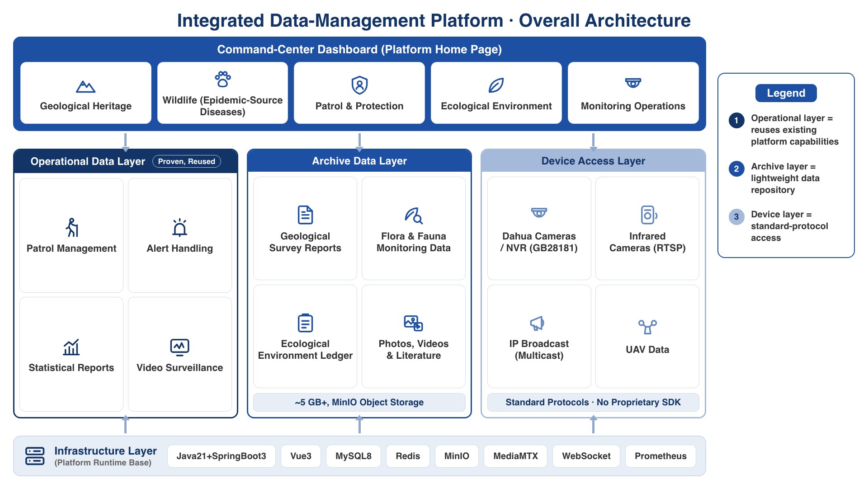Click the Command-Center Dashboard title bar
This screenshot has height=488, width=868.
[x=359, y=49]
